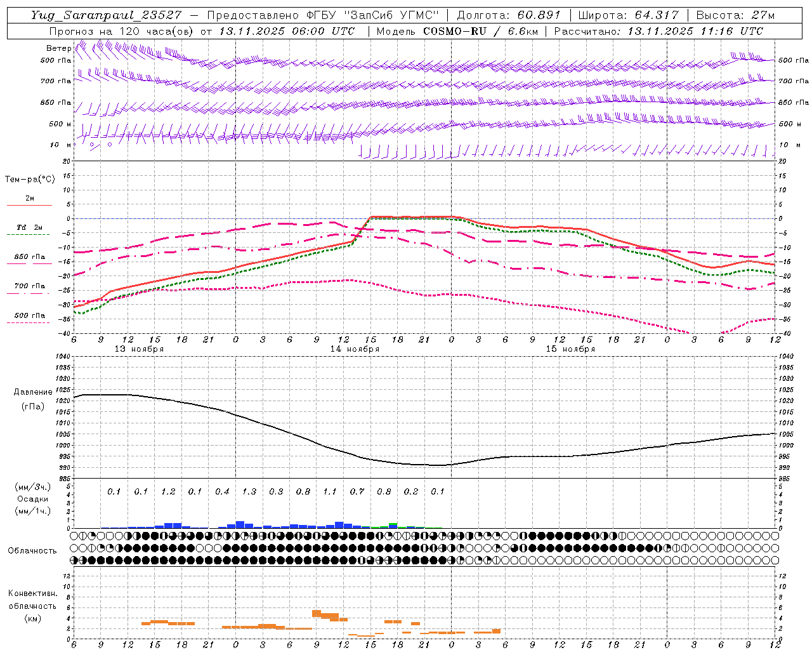Image resolution: width=812 pixels, height=650 pixels.
Task: Click the left-side "10 м" wind level label
Action: click(x=61, y=145)
